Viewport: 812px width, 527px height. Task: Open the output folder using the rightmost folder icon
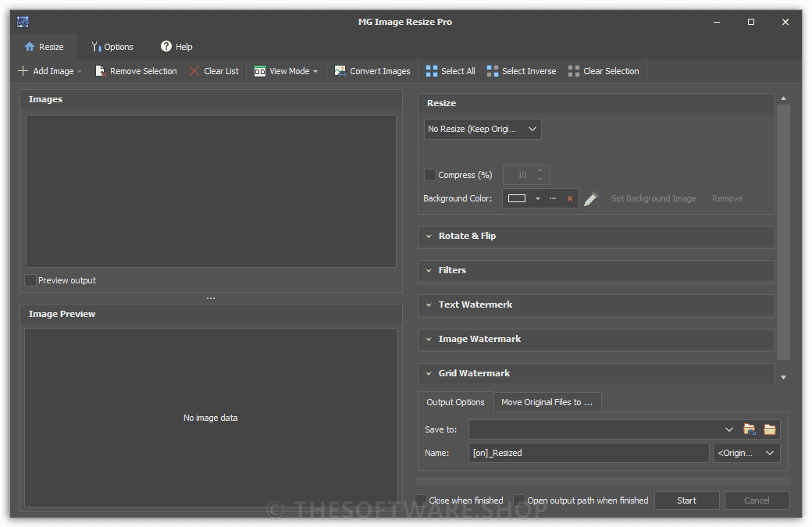pyautogui.click(x=770, y=429)
